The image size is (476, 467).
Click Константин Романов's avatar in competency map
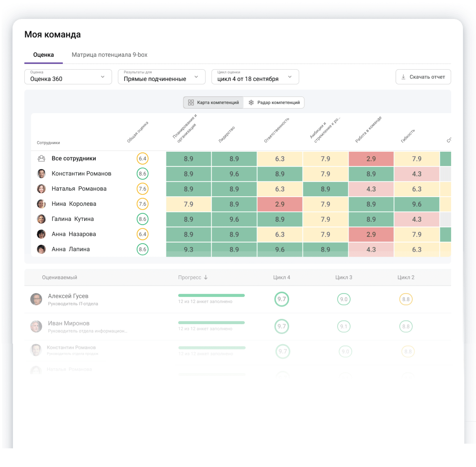[41, 174]
